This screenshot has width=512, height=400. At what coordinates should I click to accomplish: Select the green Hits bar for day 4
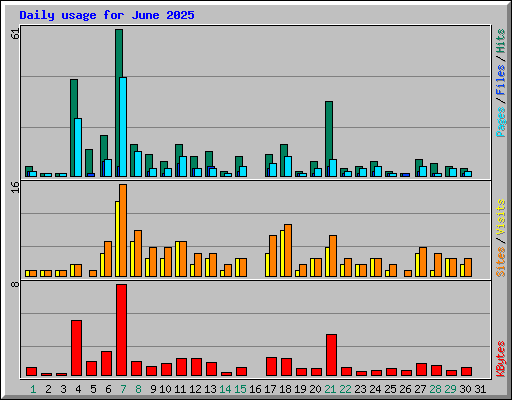[x=74, y=128]
